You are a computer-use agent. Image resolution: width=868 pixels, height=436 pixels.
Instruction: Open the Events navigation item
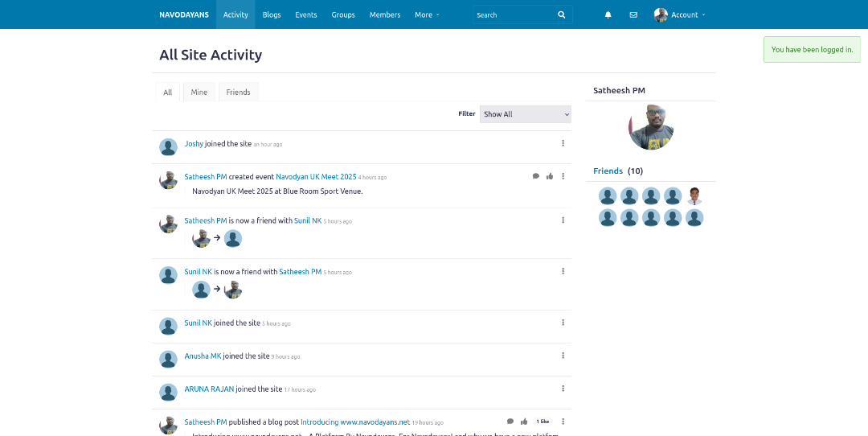tap(305, 14)
